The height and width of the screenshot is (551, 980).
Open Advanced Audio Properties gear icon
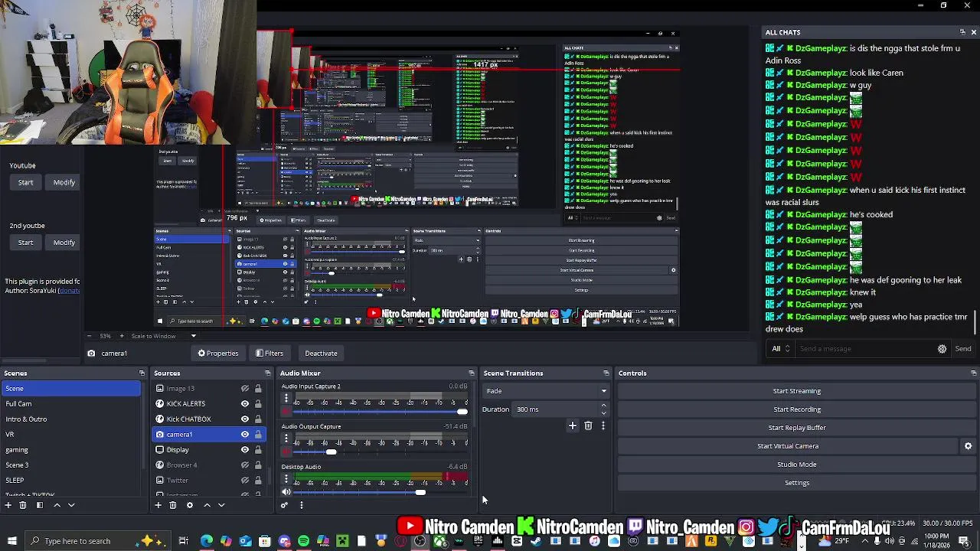(284, 505)
